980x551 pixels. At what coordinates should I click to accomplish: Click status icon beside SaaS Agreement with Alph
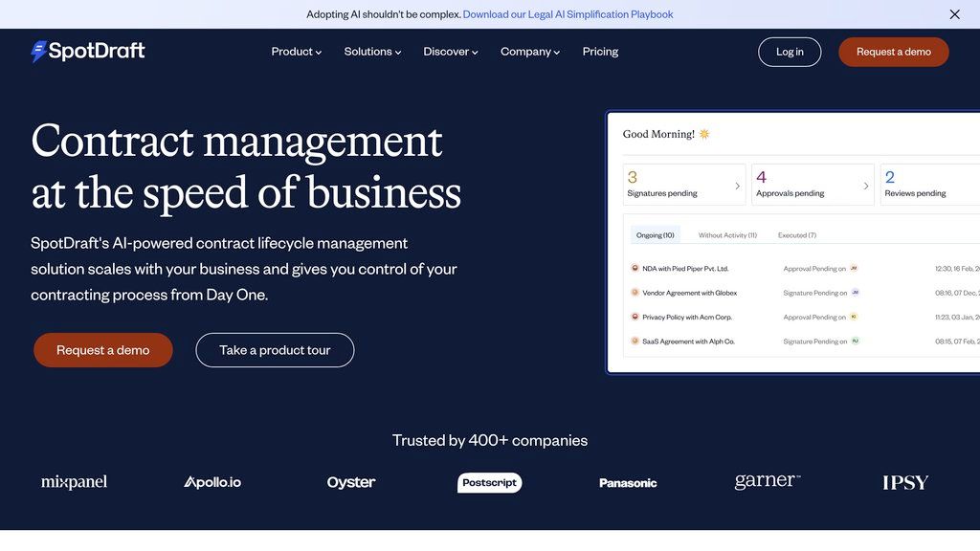coord(635,342)
